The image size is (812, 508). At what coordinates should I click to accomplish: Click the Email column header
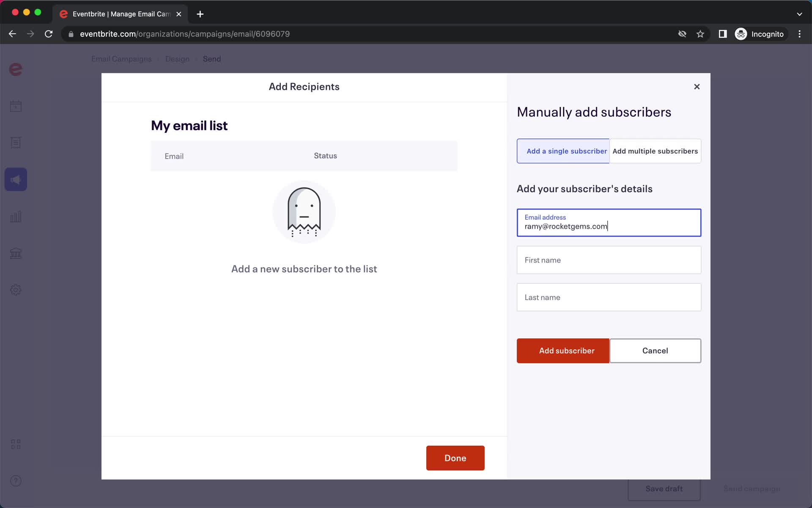click(174, 156)
